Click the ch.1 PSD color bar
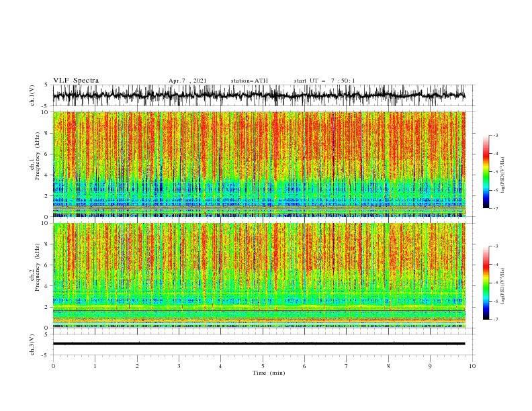Viewport: 532px width, 411px height. [486, 172]
